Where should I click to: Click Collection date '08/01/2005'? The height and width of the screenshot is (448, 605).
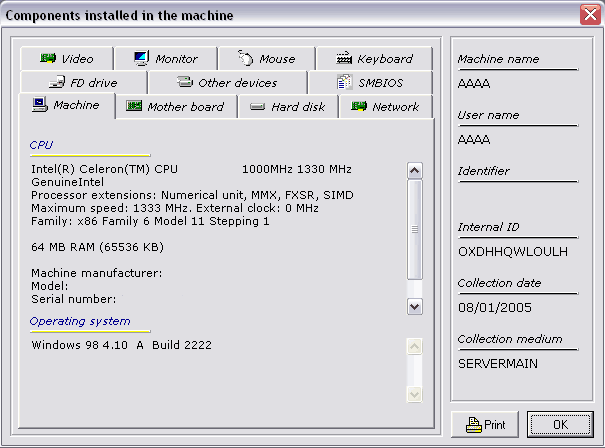(x=495, y=308)
